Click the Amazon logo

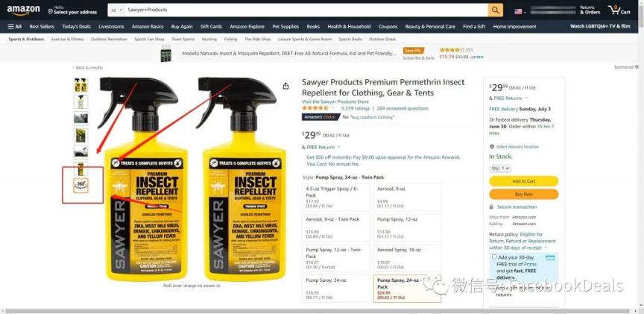(x=23, y=10)
